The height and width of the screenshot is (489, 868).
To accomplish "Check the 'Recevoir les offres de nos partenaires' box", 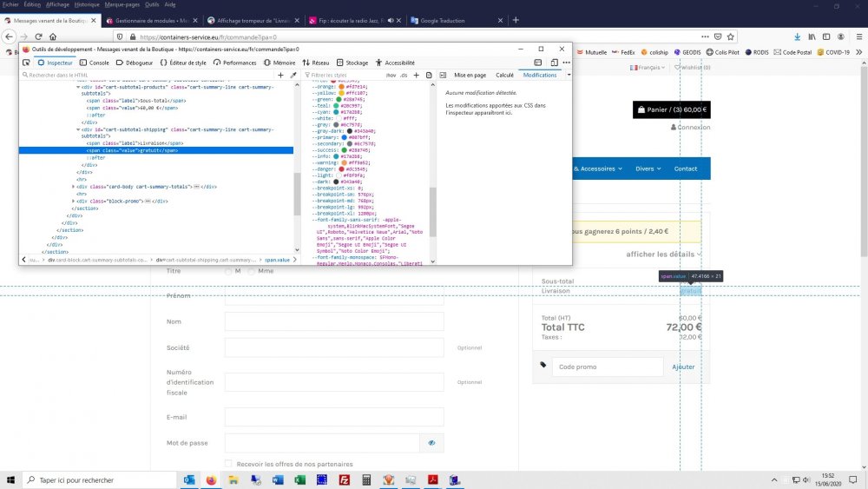I will (229, 464).
